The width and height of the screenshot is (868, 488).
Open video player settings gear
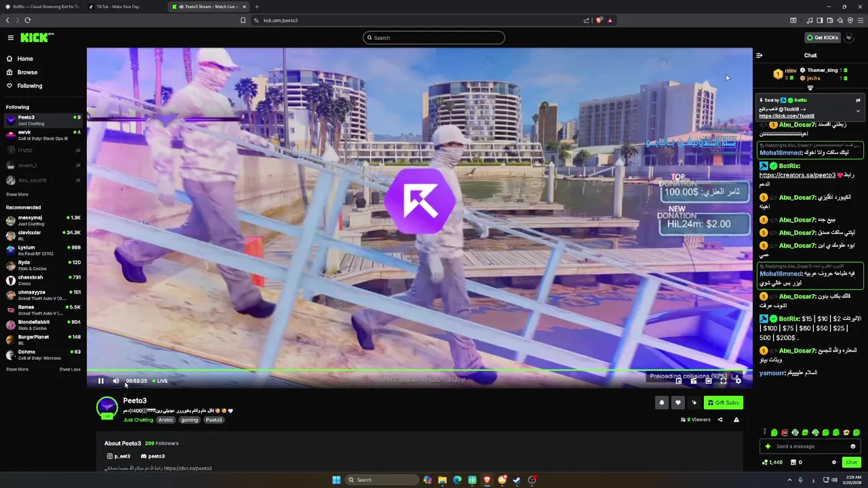tap(738, 381)
